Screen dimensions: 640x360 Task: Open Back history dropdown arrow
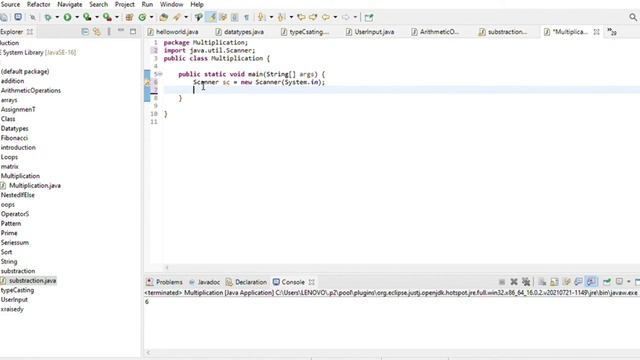pyautogui.click(x=335, y=17)
